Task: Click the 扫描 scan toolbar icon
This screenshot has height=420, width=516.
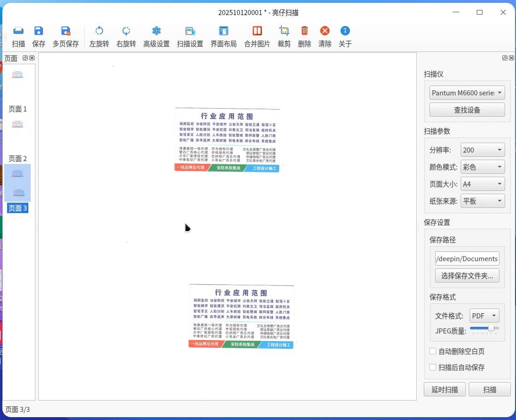Action: coord(18,36)
